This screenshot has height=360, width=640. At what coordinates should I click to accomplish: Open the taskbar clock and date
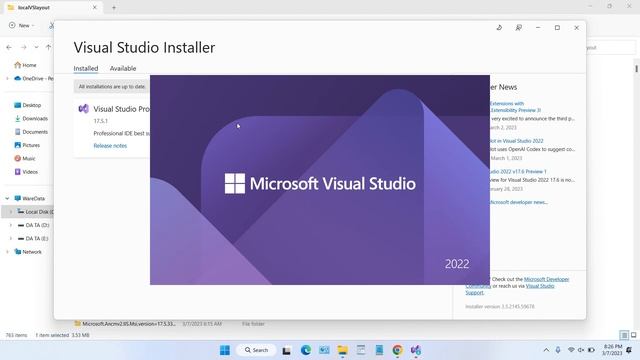coord(613,350)
